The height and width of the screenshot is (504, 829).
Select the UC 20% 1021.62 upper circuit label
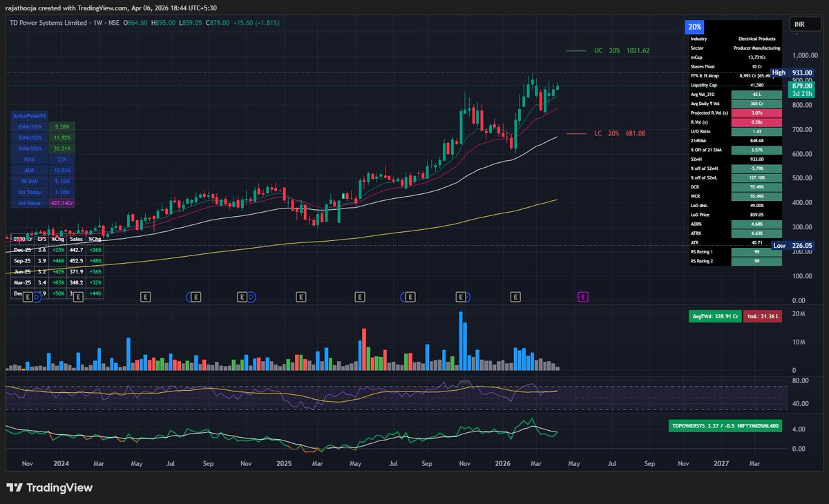point(620,51)
